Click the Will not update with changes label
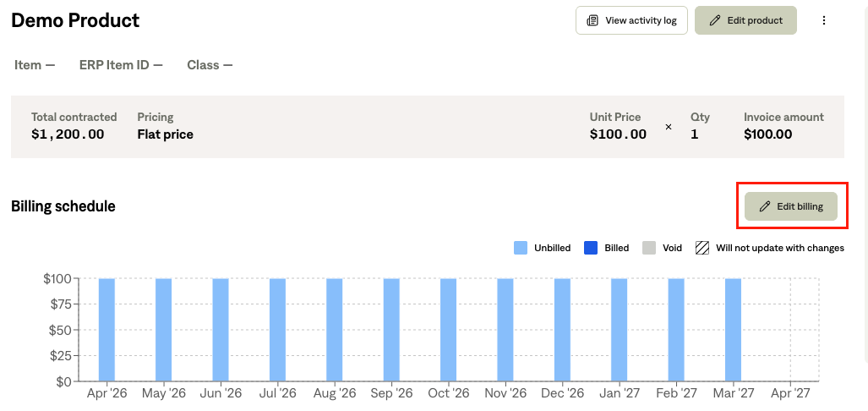This screenshot has height=411, width=868. 780,248
